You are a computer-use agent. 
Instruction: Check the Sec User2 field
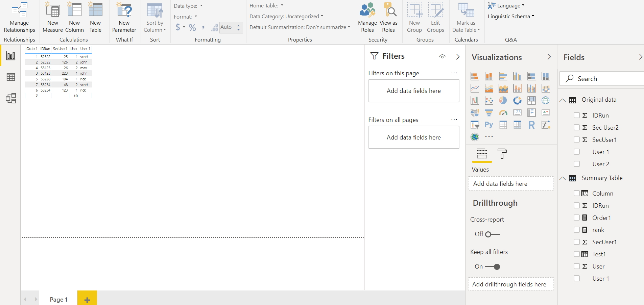(x=577, y=127)
